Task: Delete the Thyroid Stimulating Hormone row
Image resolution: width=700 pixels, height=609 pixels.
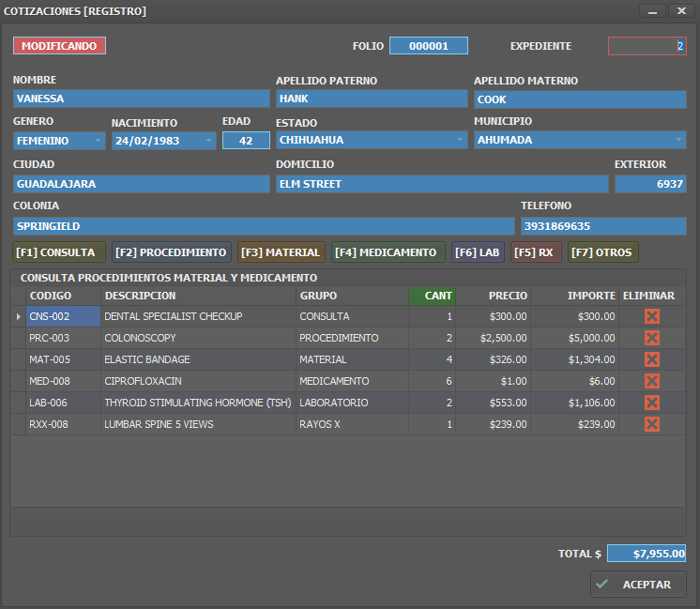Action: [652, 403]
